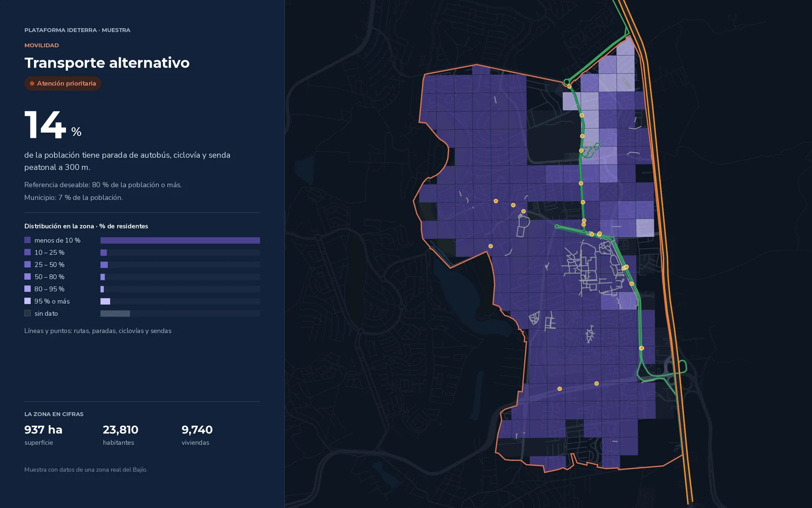Click the 'Transporte alternativo' title

click(107, 62)
